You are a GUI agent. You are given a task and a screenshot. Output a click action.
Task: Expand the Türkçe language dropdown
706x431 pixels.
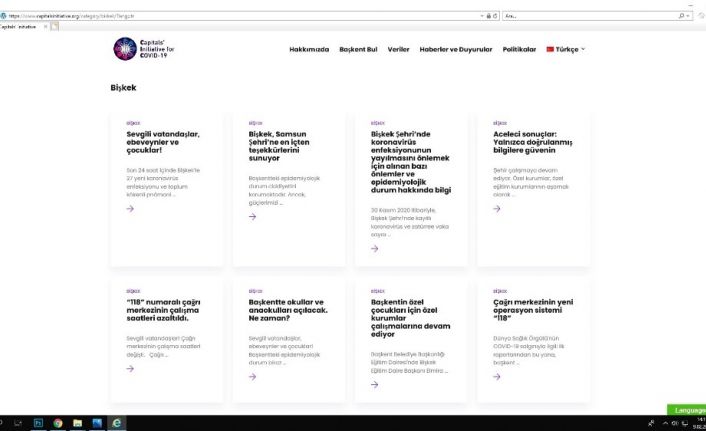pos(566,49)
